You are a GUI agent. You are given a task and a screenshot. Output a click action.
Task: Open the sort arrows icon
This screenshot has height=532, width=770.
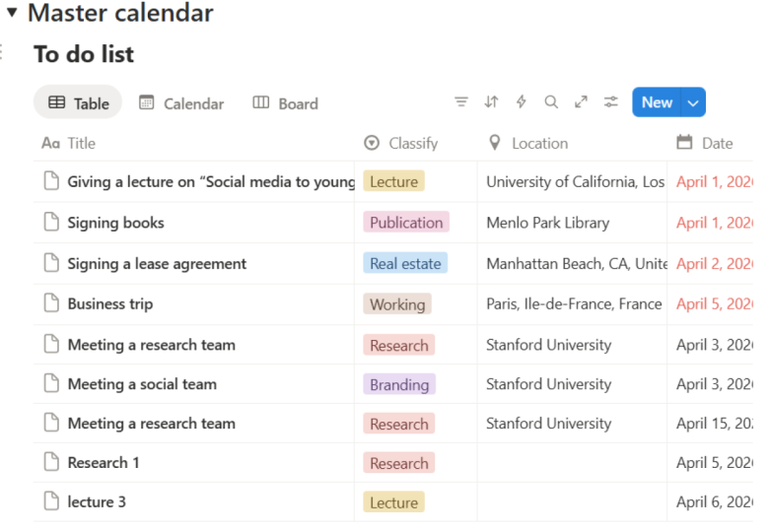click(491, 102)
